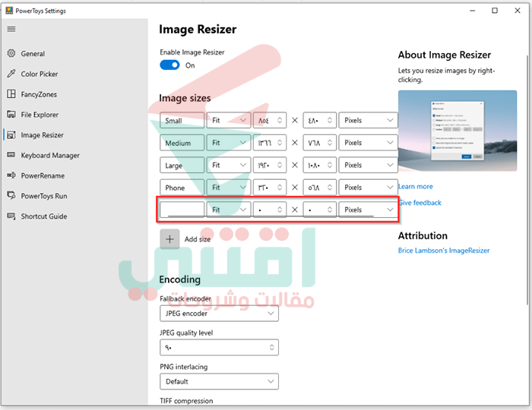Viewport: 532px width, 410px height.
Task: Click the empty name field of new size
Action: (182, 210)
